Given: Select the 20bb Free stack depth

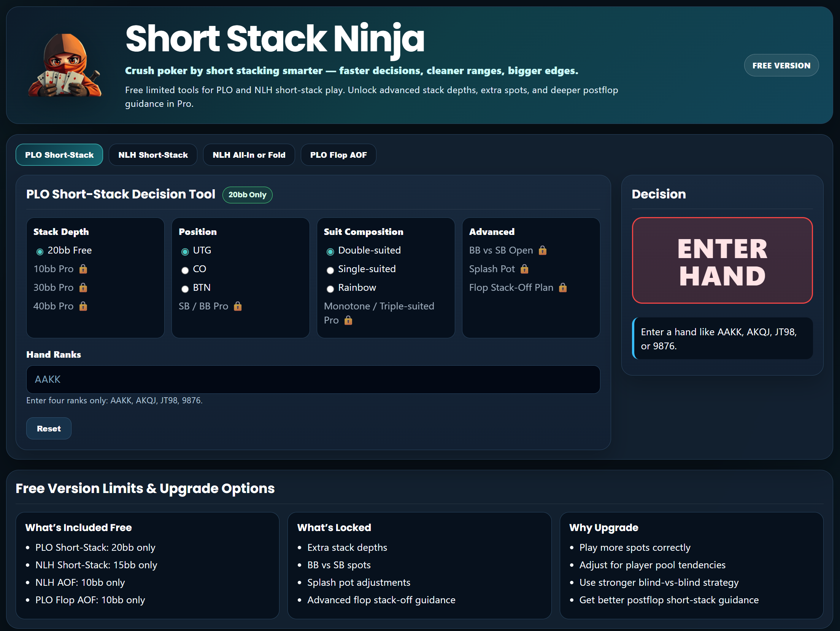Looking at the screenshot, I should point(40,252).
